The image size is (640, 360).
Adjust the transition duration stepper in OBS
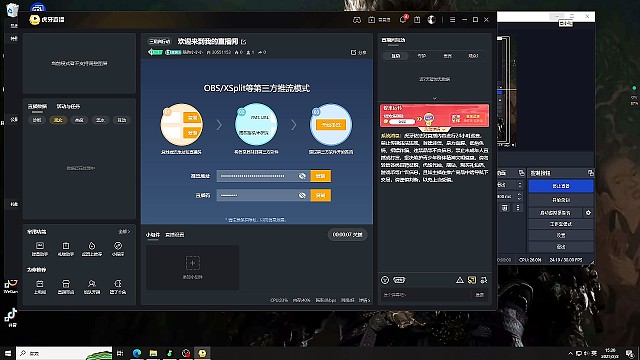click(520, 196)
